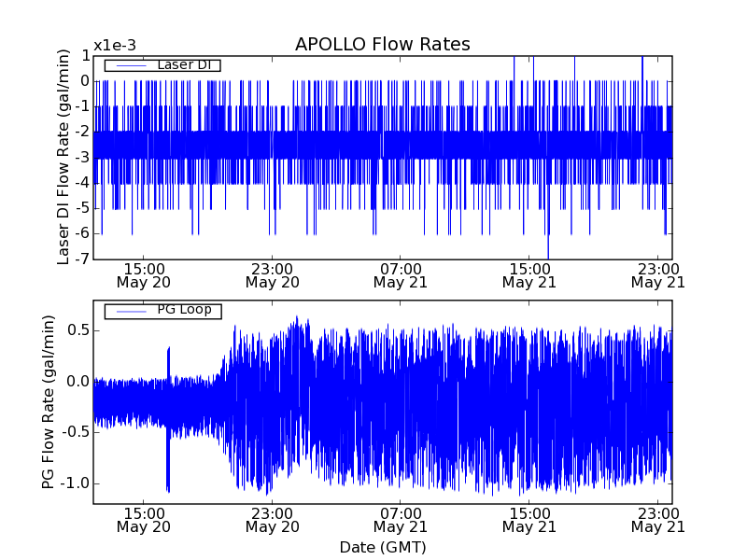Image resolution: width=747 pixels, height=560 pixels.
Task: Click the -4 y-axis tick on Laser DI chart
Action: [x=82, y=183]
